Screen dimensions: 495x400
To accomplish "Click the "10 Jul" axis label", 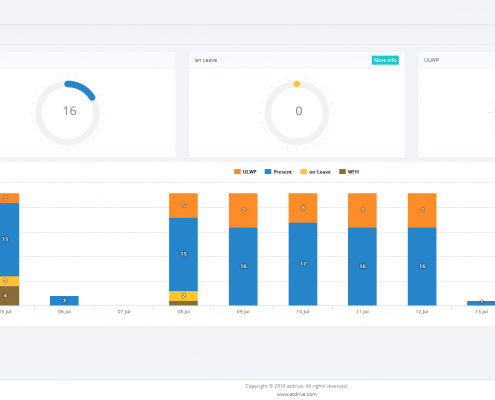I will pyautogui.click(x=303, y=312).
